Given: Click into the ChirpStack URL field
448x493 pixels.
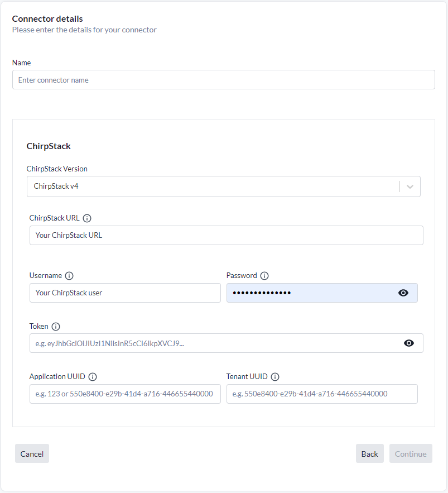Looking at the screenshot, I should tap(227, 235).
